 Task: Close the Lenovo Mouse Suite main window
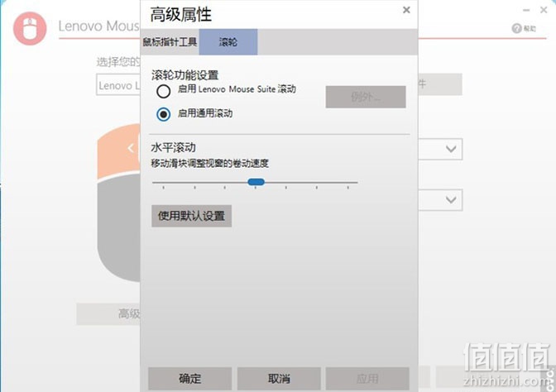(544, 10)
